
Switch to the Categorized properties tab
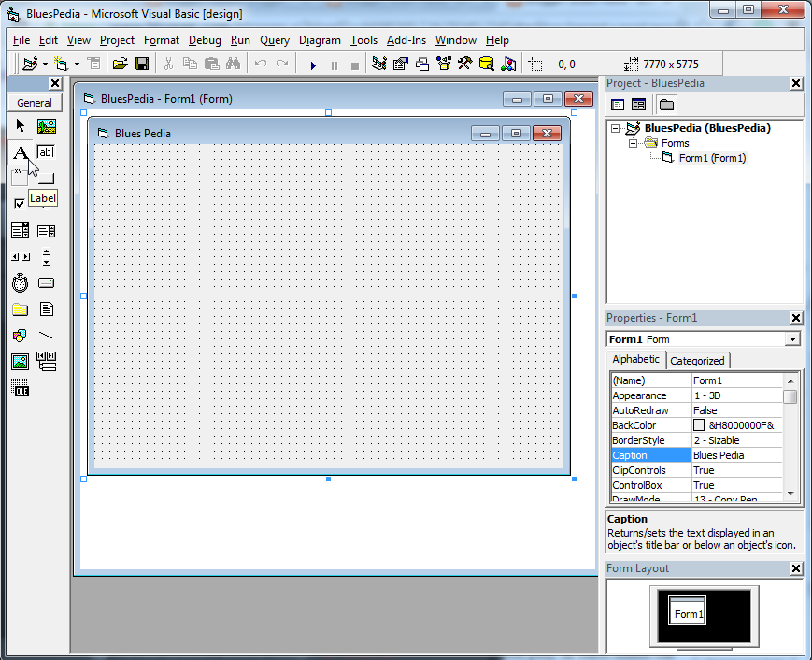click(x=697, y=360)
